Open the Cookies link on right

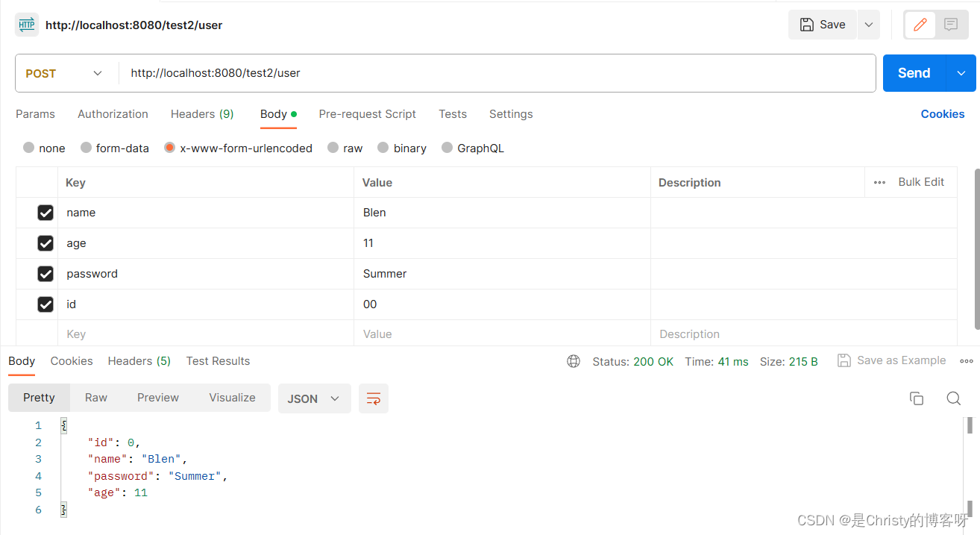(943, 114)
